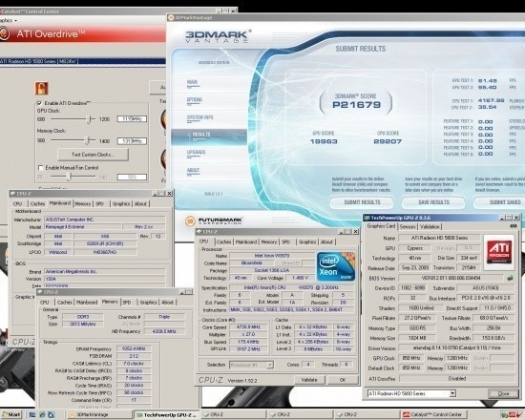
Task: Click the green BIOS save icon in GPU-Z
Action: pyautogui.click(x=510, y=278)
